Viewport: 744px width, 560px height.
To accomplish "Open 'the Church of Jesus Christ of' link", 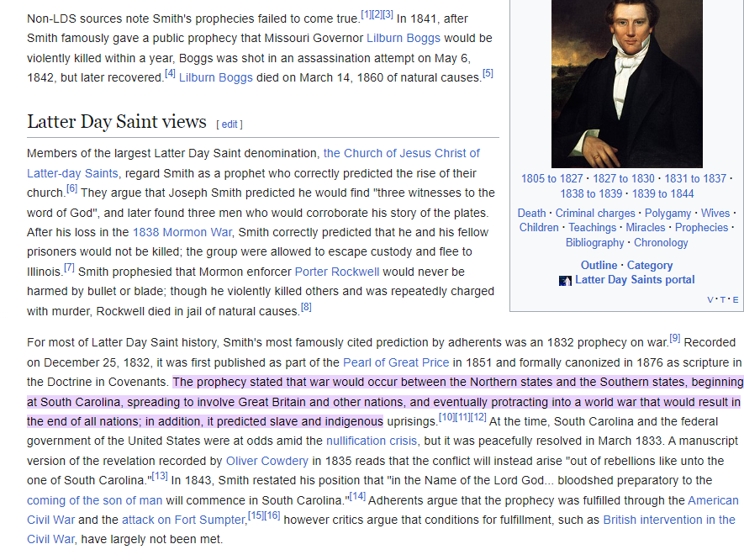I will [401, 153].
